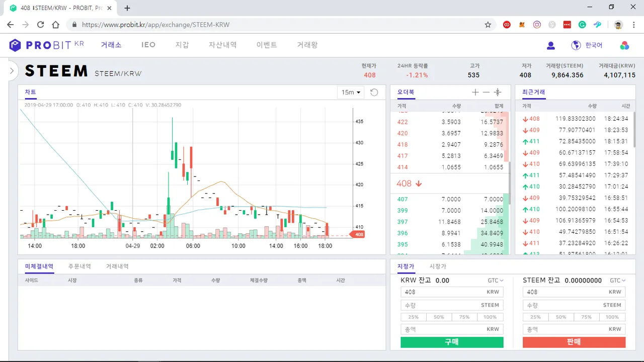Open IEO menu item
644x362 pixels.
[148, 45]
